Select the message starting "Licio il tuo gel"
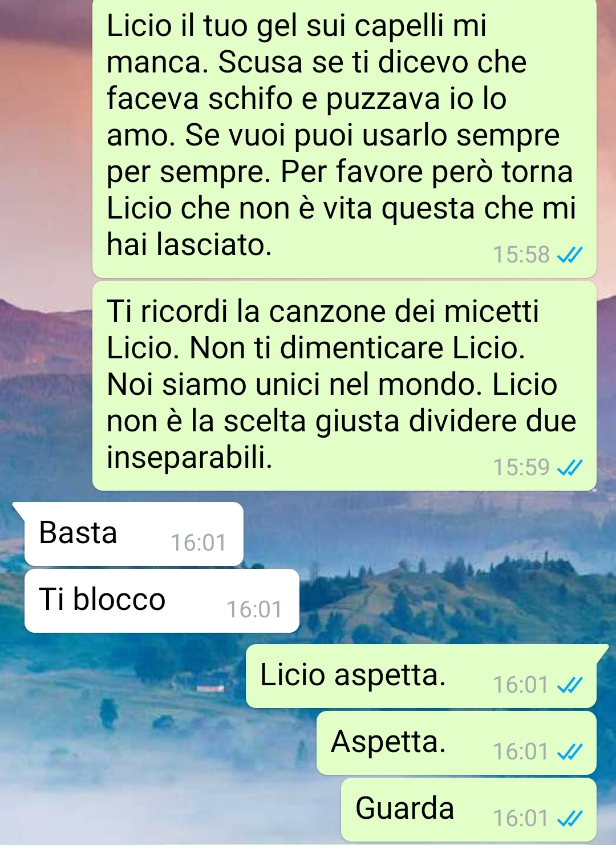The image size is (616, 845). (x=344, y=138)
